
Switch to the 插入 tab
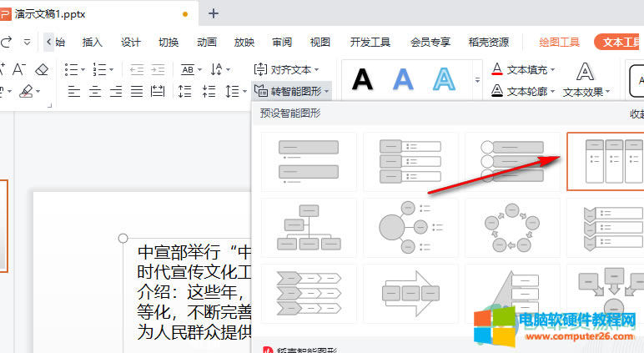[x=92, y=42]
